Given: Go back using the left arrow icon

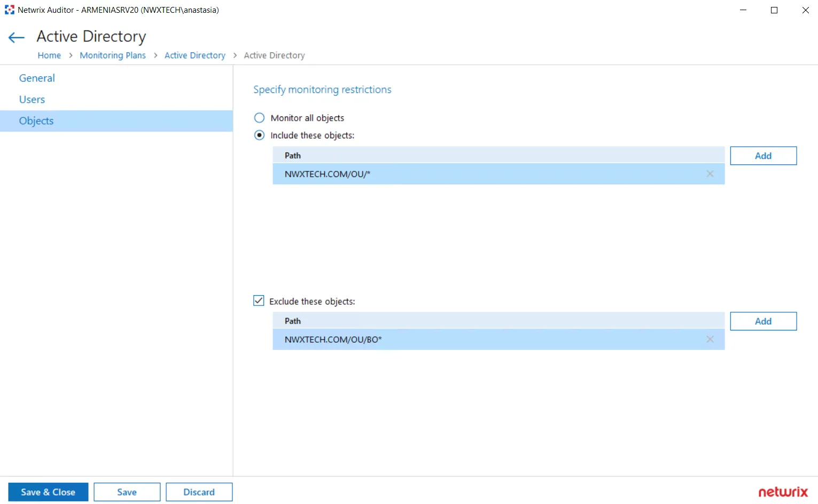Looking at the screenshot, I should (x=17, y=37).
